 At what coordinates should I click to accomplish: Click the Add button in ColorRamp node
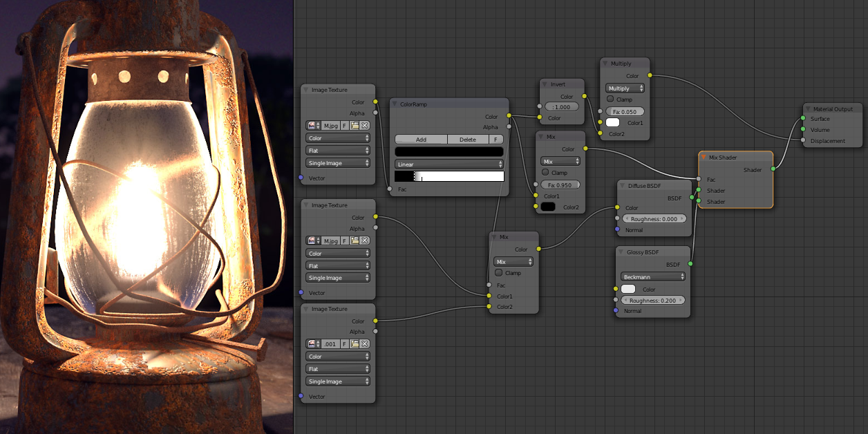pyautogui.click(x=421, y=140)
